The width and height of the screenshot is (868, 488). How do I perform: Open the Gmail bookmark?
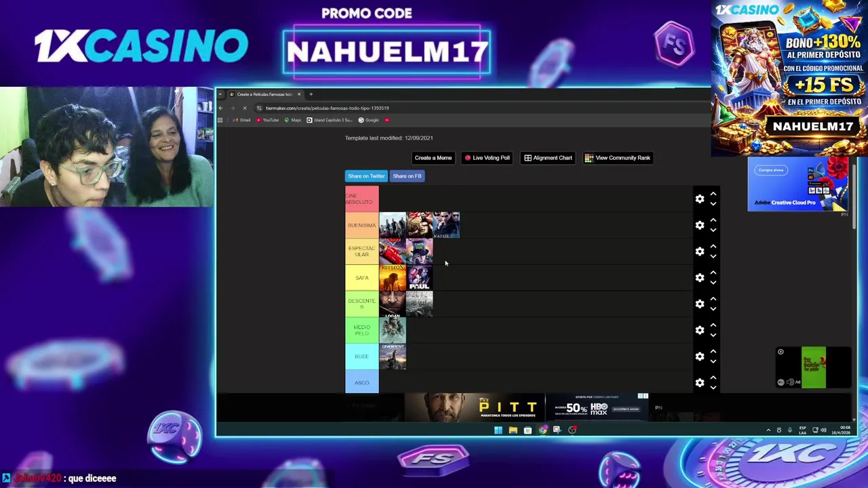pos(241,120)
